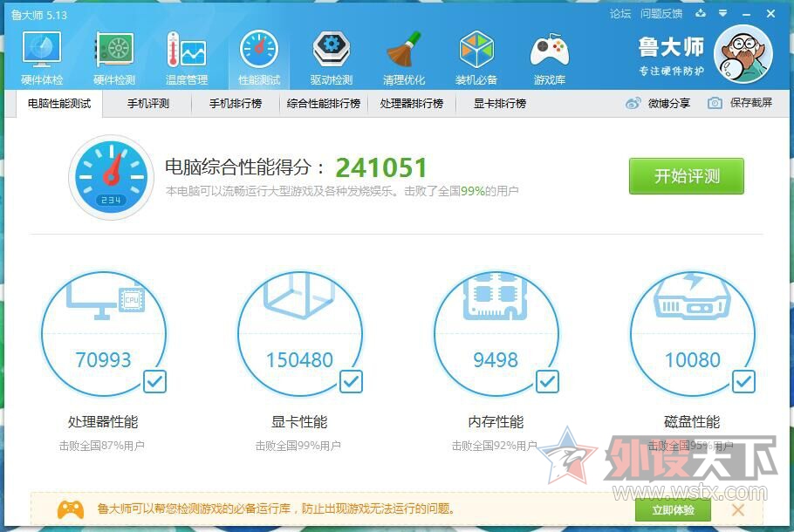
Task: Click the 鲁大师 专注硬件防护 logo text
Action: 671,56
